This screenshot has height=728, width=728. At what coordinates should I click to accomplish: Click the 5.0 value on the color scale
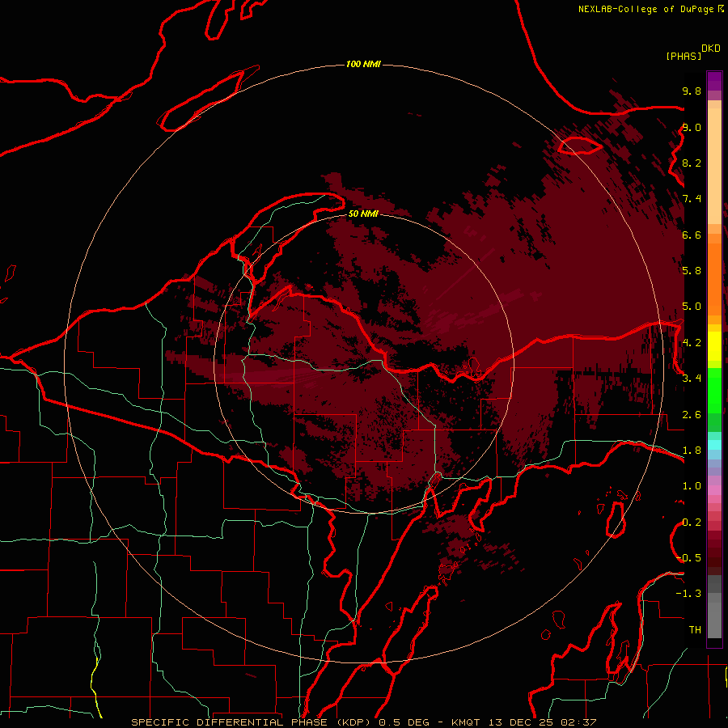tap(692, 307)
